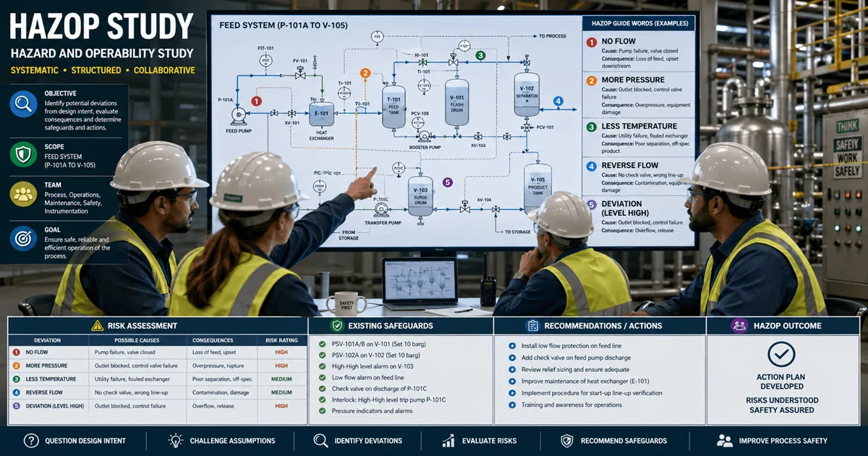Click the 'FEED SYSTEM (P-101A TO V-105)' diagram title
Viewport: 868px width, 456px height.
pyautogui.click(x=283, y=24)
